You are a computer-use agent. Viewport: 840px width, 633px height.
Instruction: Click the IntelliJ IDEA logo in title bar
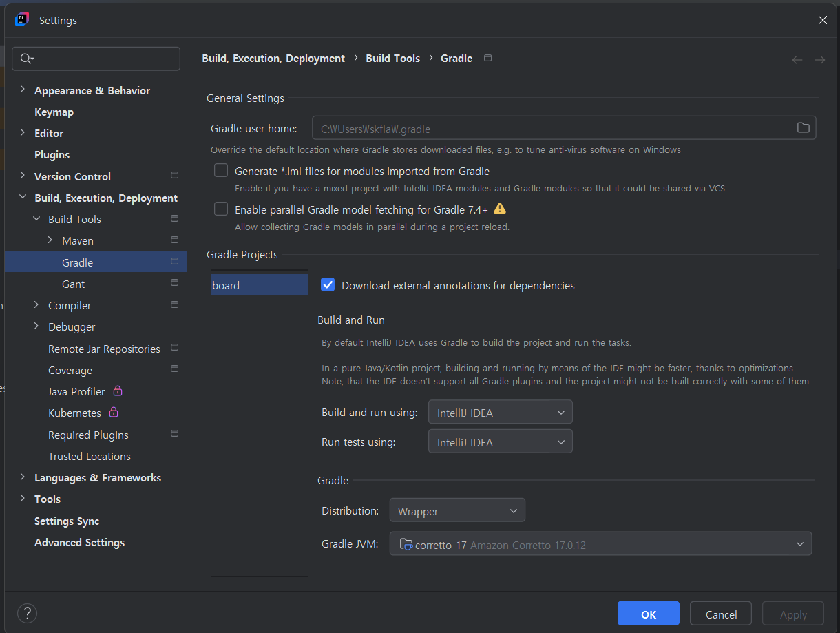click(x=21, y=20)
